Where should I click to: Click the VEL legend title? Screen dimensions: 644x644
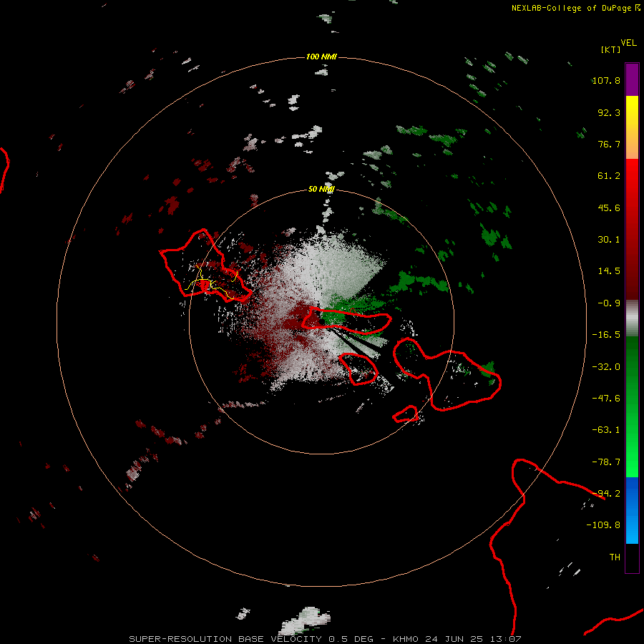(x=628, y=43)
